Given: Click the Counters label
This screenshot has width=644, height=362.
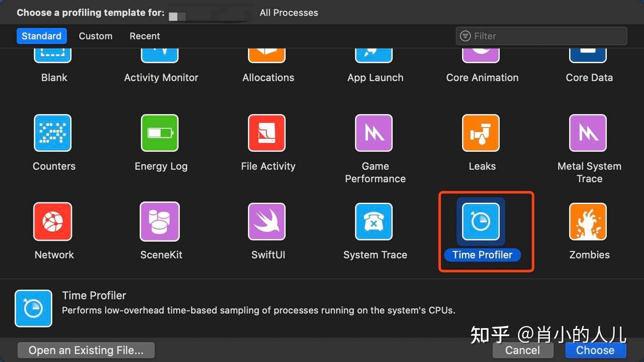Looking at the screenshot, I should [x=54, y=166].
